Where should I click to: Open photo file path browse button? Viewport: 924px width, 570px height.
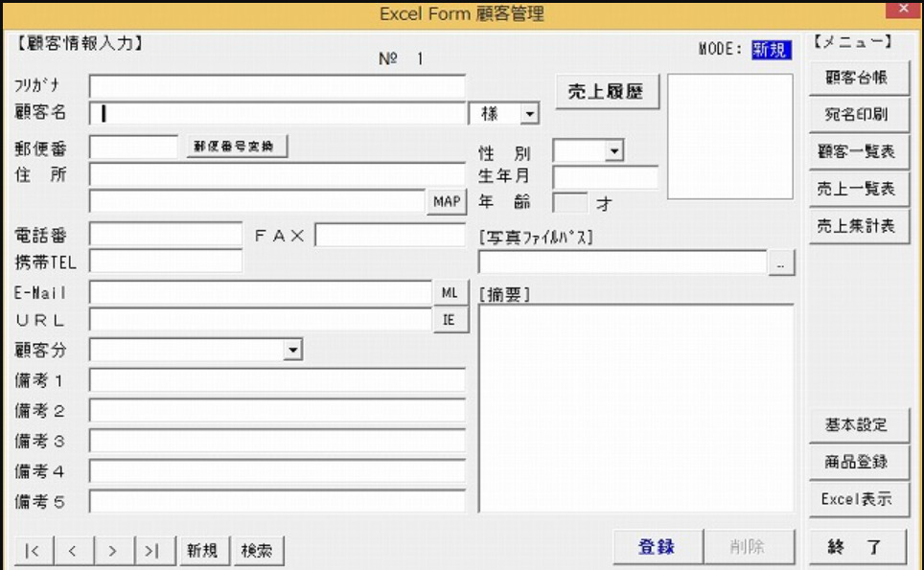[x=781, y=262]
